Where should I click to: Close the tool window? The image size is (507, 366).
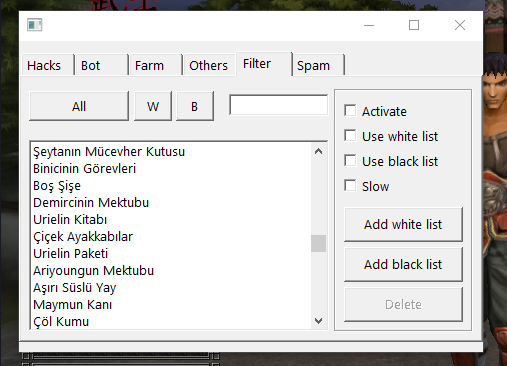[x=460, y=25]
